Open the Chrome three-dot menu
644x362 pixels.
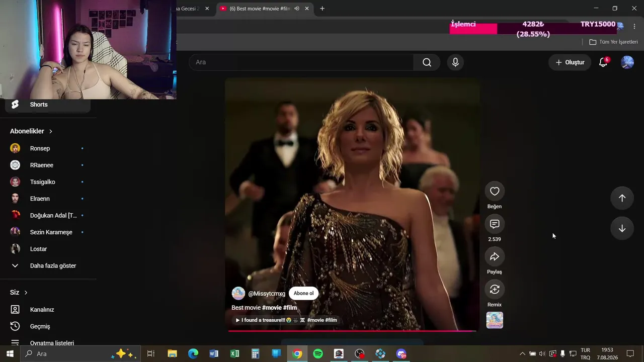pos(634,26)
